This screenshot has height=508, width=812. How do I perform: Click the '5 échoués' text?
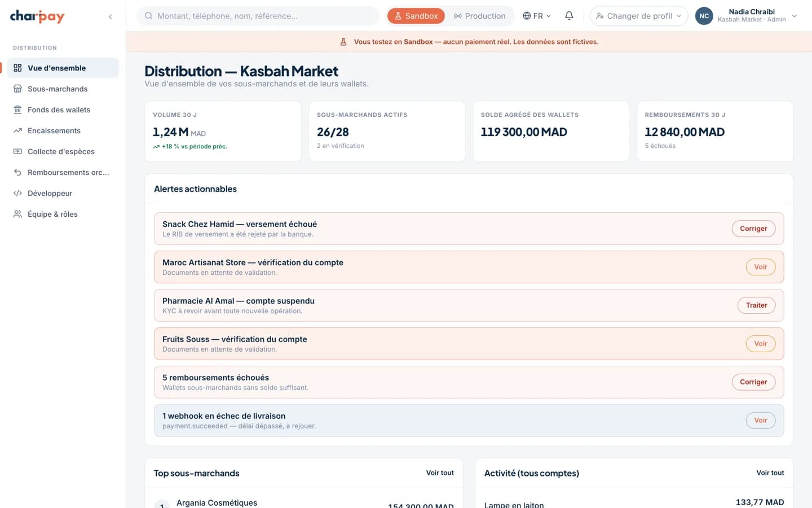tap(660, 146)
